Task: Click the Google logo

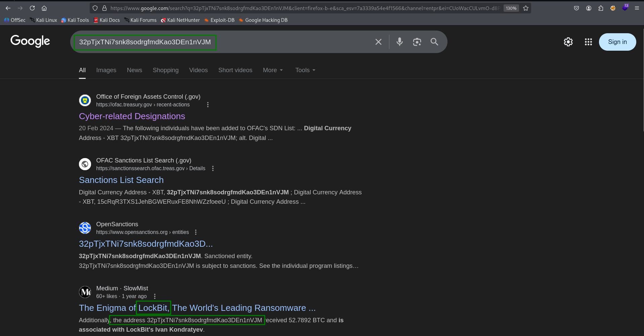Action: (30, 41)
